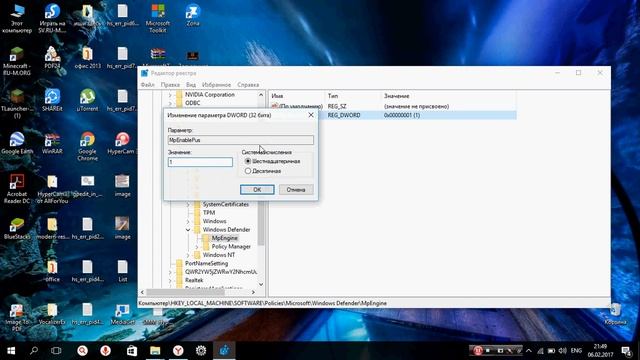Click the 'Значение' value input field
Image resolution: width=640 pixels, height=360 pixels.
[200, 162]
